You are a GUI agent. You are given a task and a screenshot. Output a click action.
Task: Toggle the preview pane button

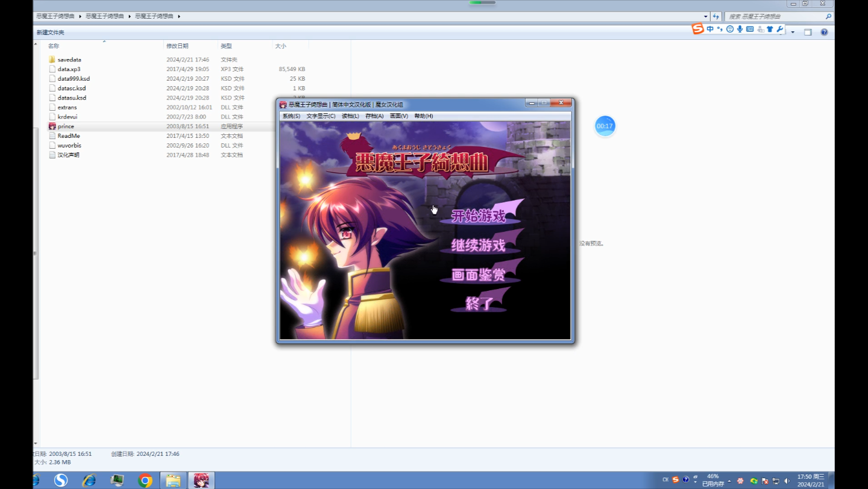[808, 33]
